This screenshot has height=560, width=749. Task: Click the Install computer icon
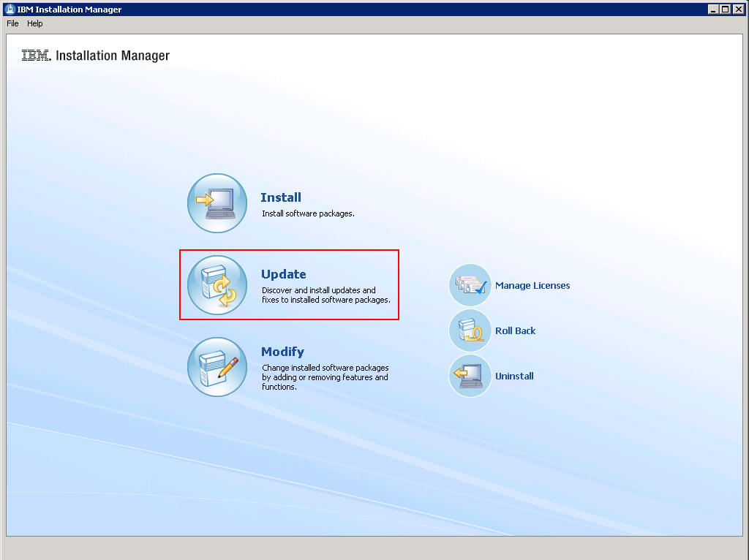click(x=217, y=203)
